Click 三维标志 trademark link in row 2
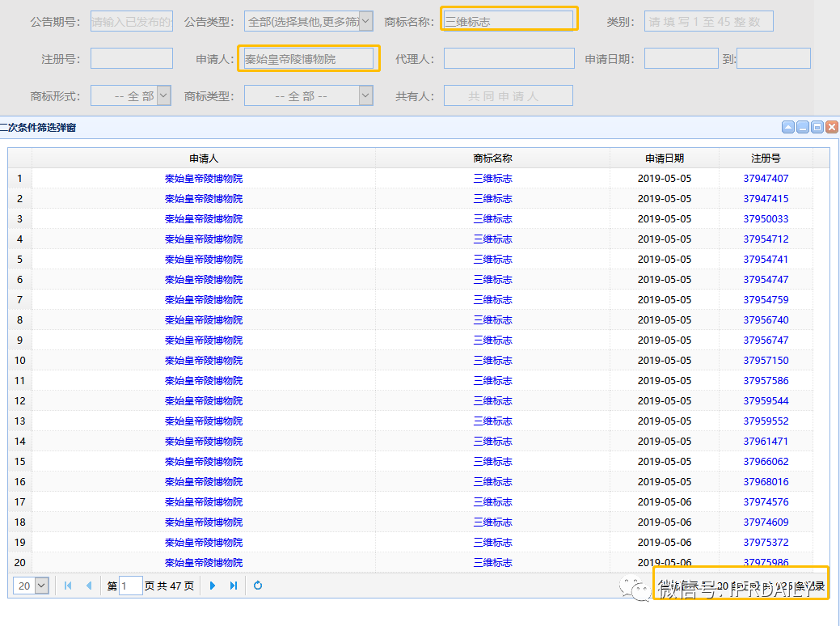Screen dimensions: 840x626 coord(492,199)
